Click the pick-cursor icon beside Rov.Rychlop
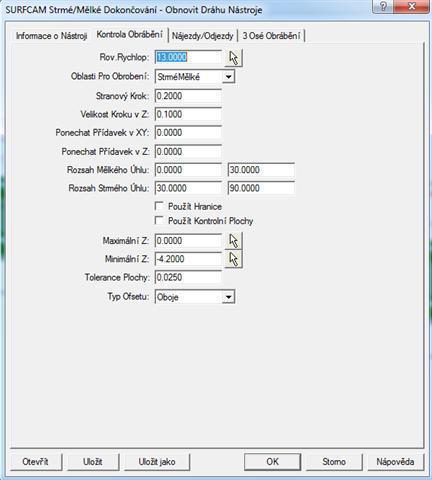 [x=234, y=58]
